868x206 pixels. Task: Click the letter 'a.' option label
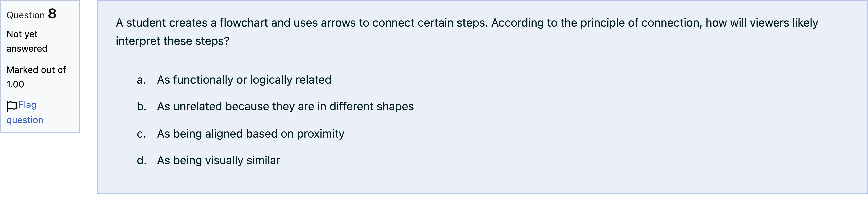point(142,80)
